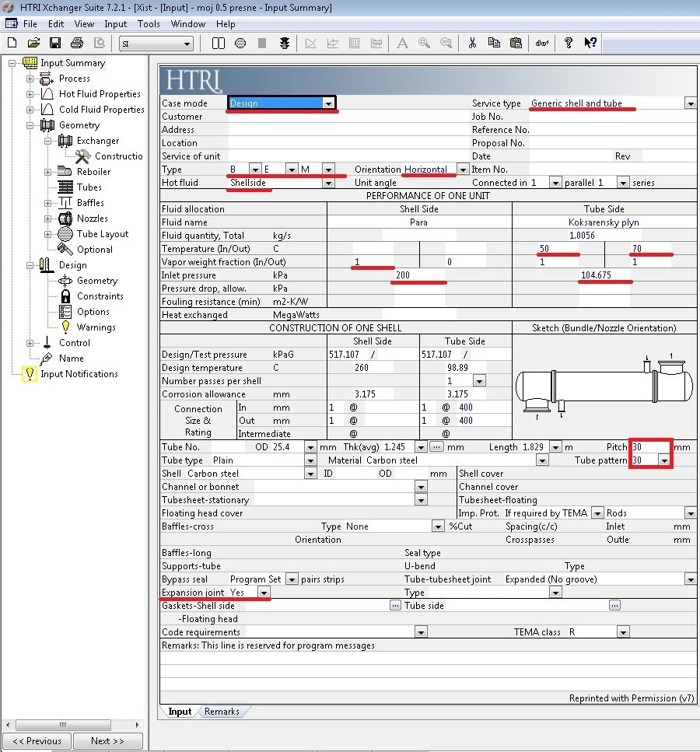Click the Nozzles icon in the tree
Viewport: 700px width, 752px height.
click(65, 219)
